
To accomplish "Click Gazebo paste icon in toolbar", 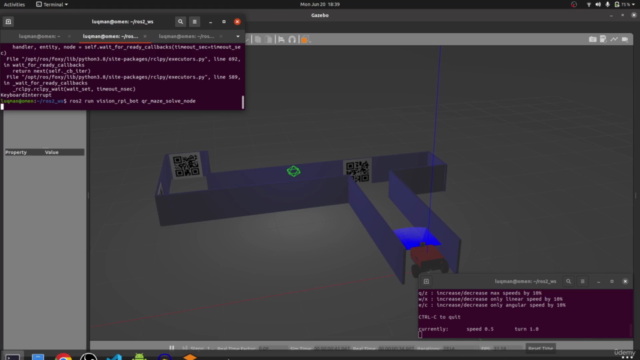I will tap(269, 39).
